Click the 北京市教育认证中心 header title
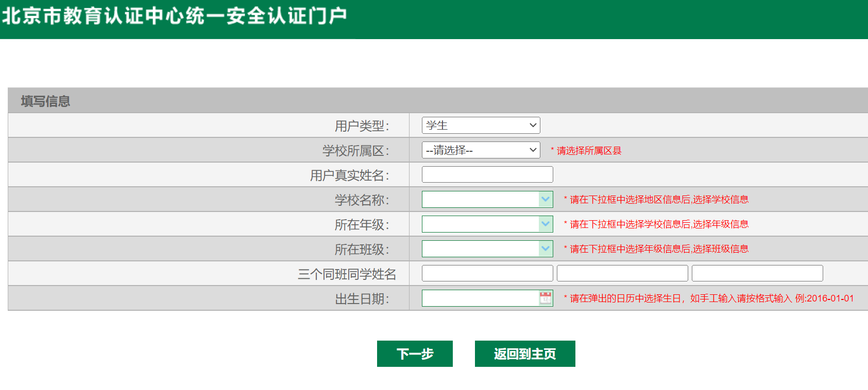 pos(174,16)
